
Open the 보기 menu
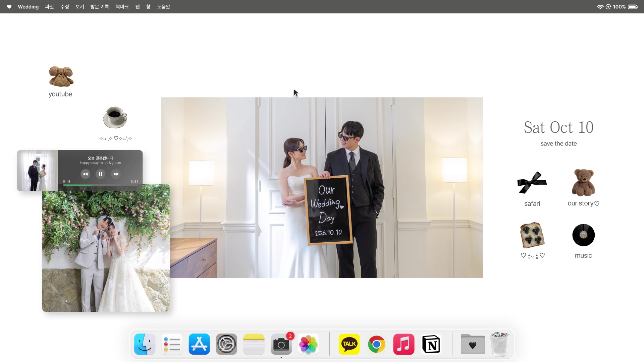click(x=79, y=7)
